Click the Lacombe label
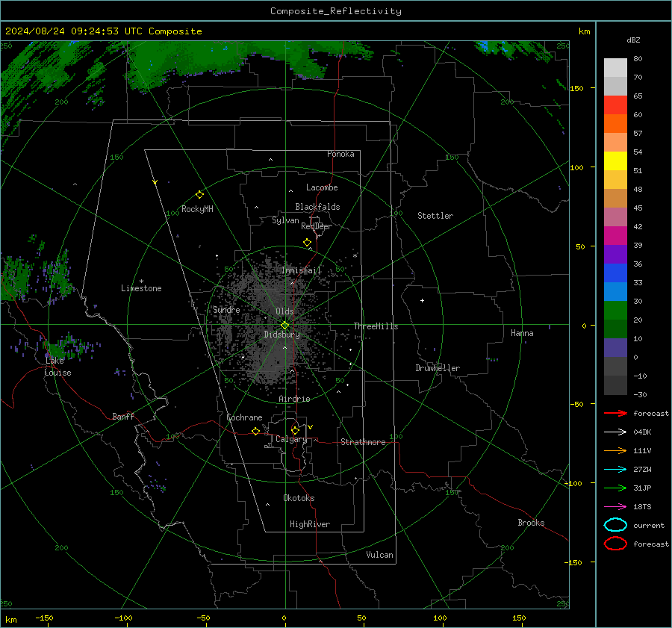 (x=322, y=187)
